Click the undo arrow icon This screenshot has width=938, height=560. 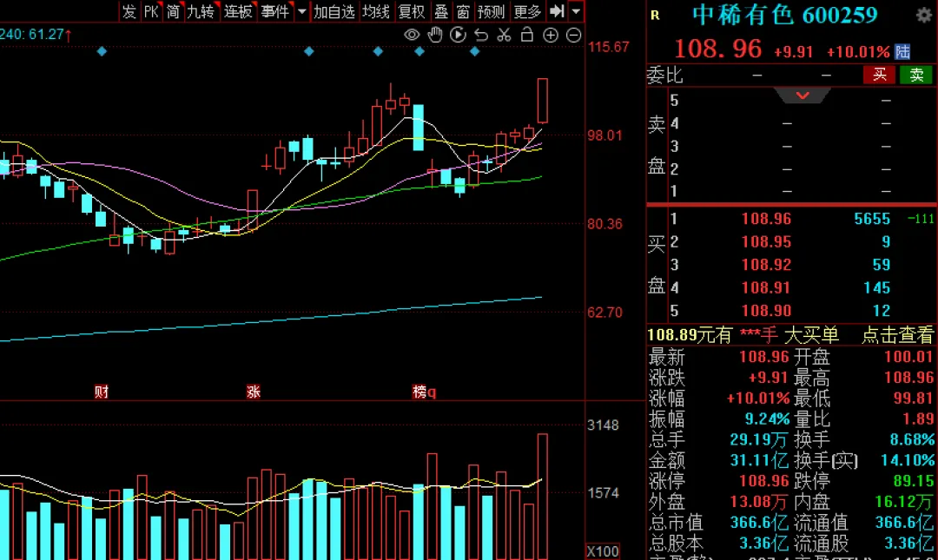pyautogui.click(x=481, y=36)
